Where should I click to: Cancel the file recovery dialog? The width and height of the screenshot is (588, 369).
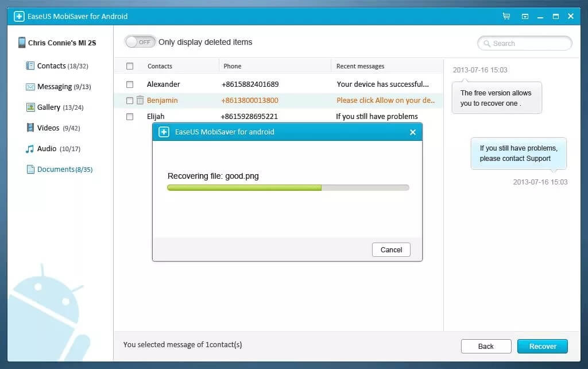coord(391,249)
